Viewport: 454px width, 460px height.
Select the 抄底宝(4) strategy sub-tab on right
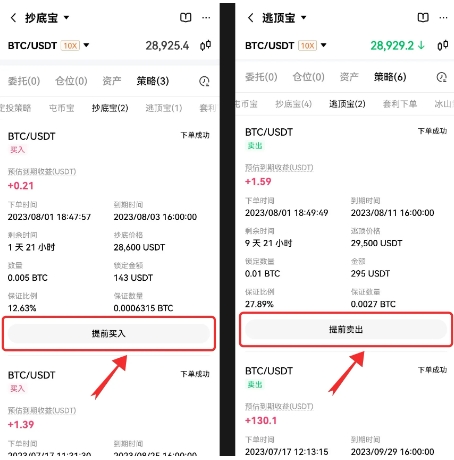coord(293,104)
